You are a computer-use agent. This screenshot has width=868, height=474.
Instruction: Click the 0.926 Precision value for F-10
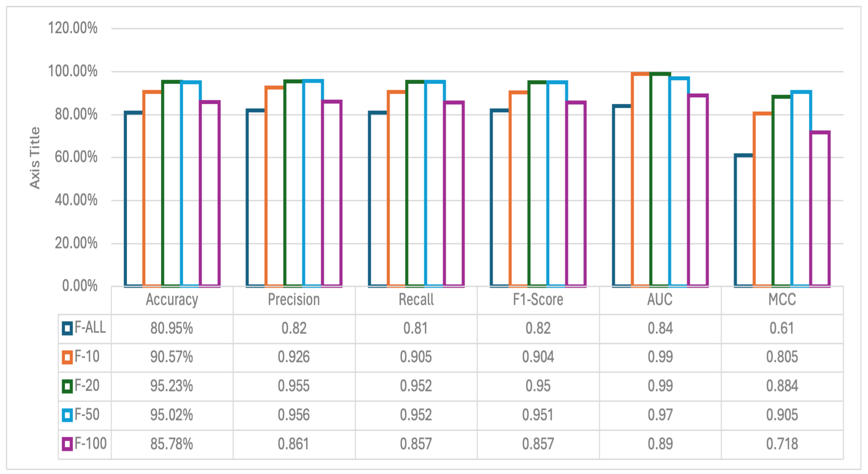[x=294, y=357]
